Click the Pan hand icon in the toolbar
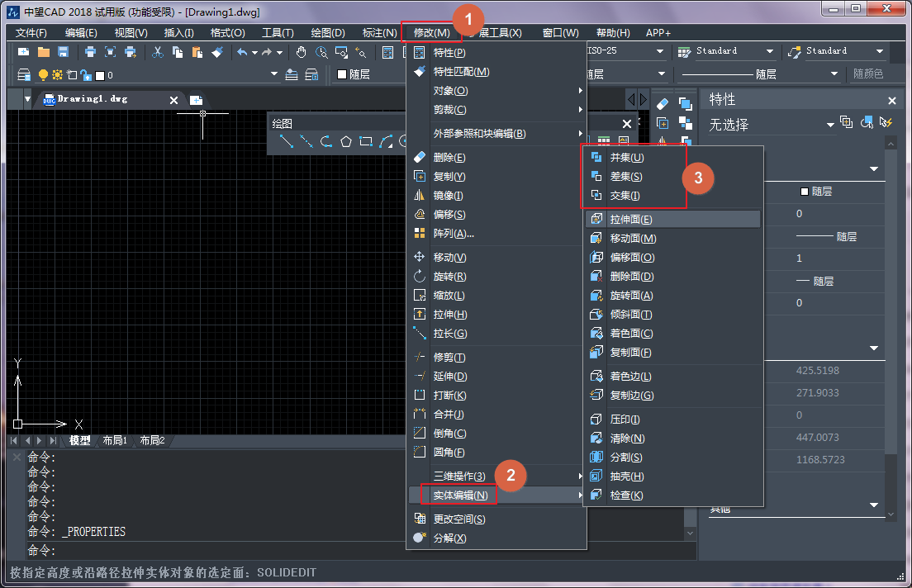The height and width of the screenshot is (588, 912). (x=302, y=52)
